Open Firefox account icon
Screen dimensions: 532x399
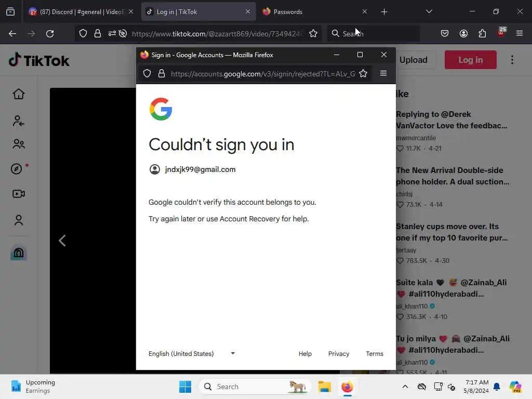point(463,34)
